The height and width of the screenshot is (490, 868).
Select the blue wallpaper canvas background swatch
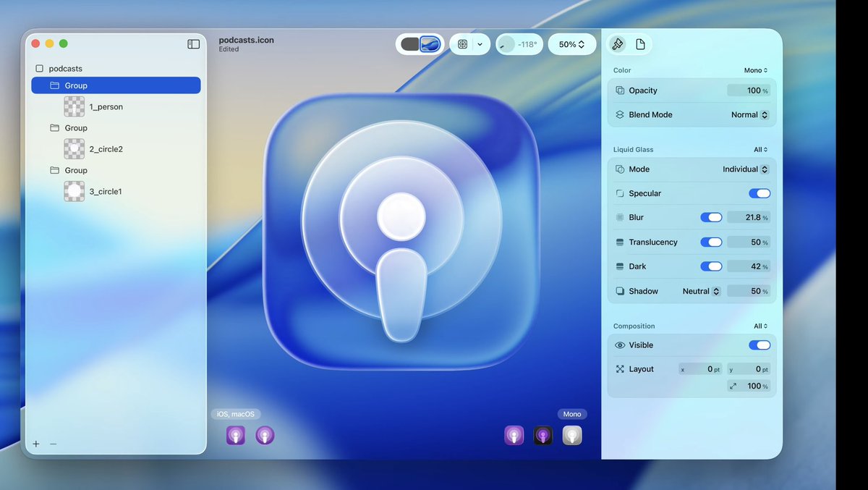coord(430,44)
